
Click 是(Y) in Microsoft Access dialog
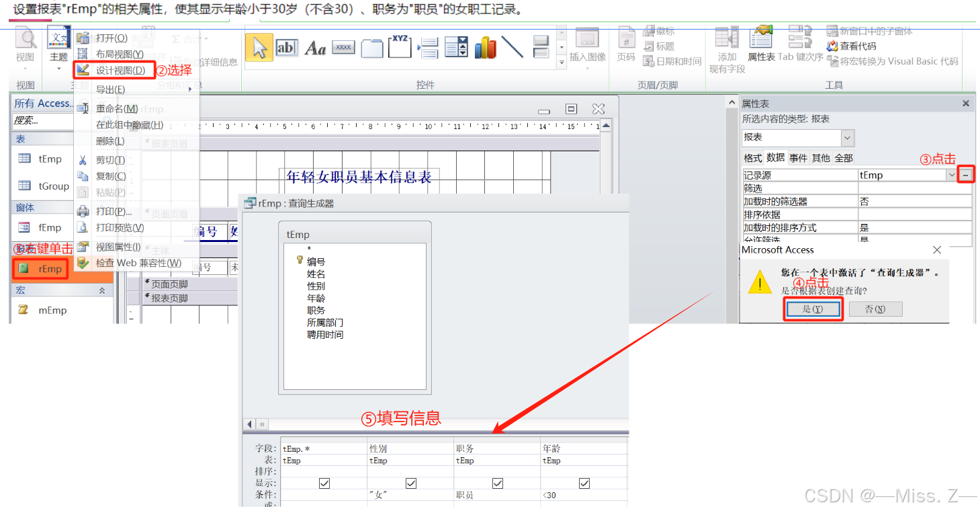pos(813,309)
